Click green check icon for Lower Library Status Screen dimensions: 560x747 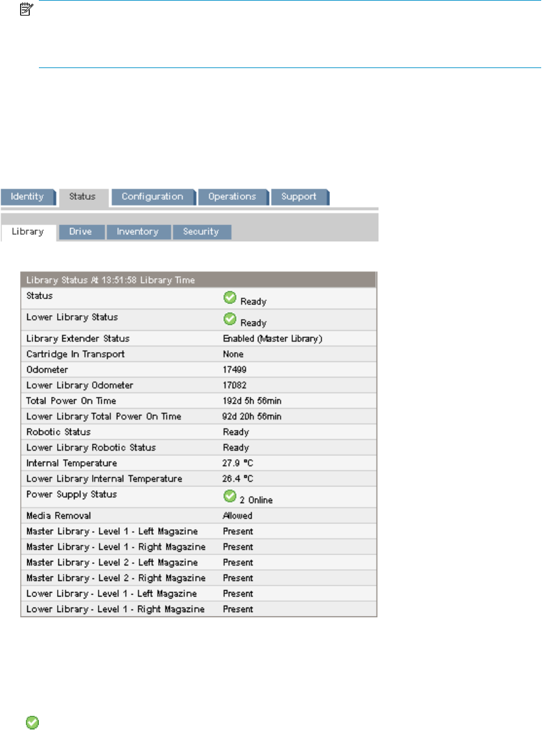(230, 319)
